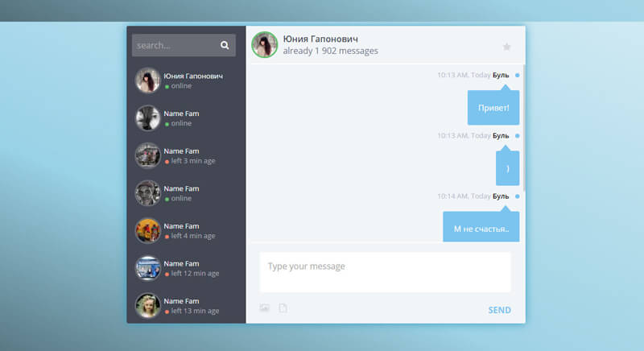
Task: Focus the search input field
Action: tap(184, 45)
